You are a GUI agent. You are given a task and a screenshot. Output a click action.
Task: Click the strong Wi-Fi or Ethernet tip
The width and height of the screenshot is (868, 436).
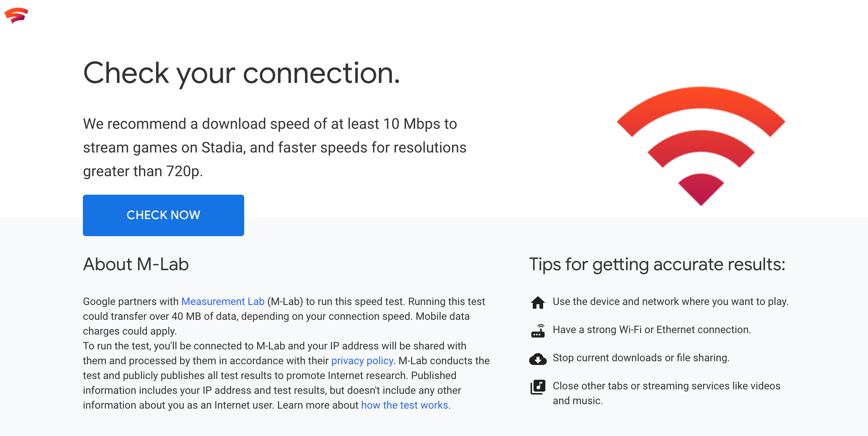point(652,330)
